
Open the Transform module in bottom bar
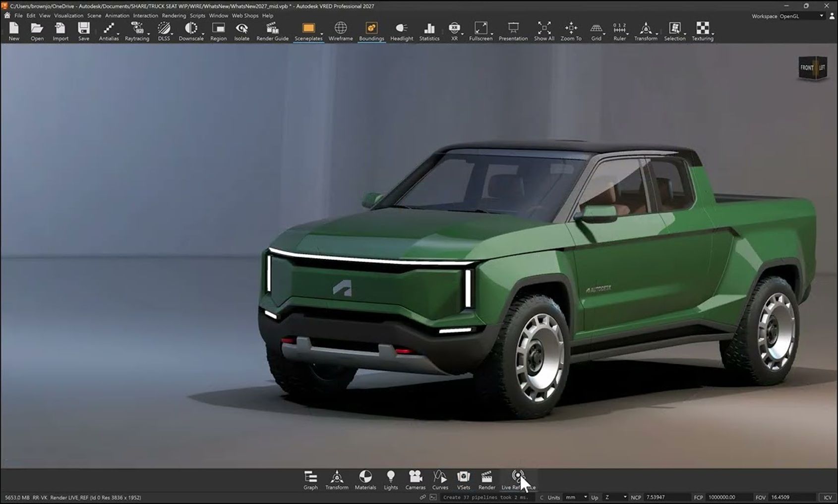(337, 480)
